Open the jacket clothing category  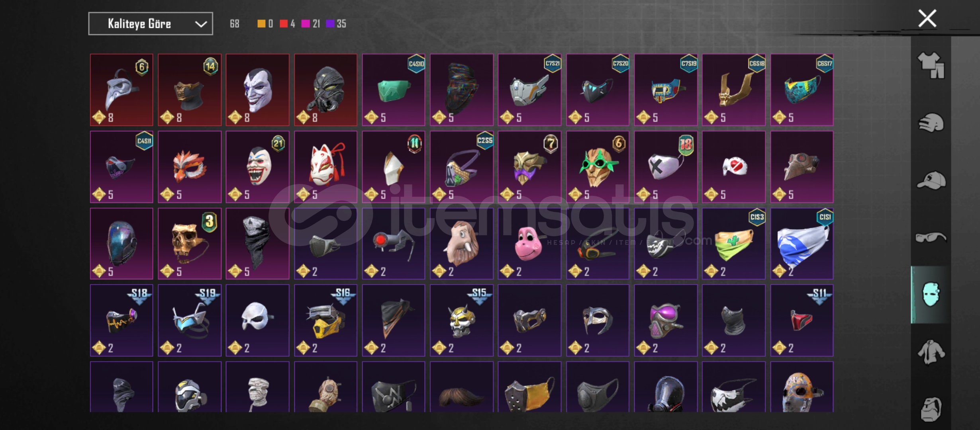(931, 352)
